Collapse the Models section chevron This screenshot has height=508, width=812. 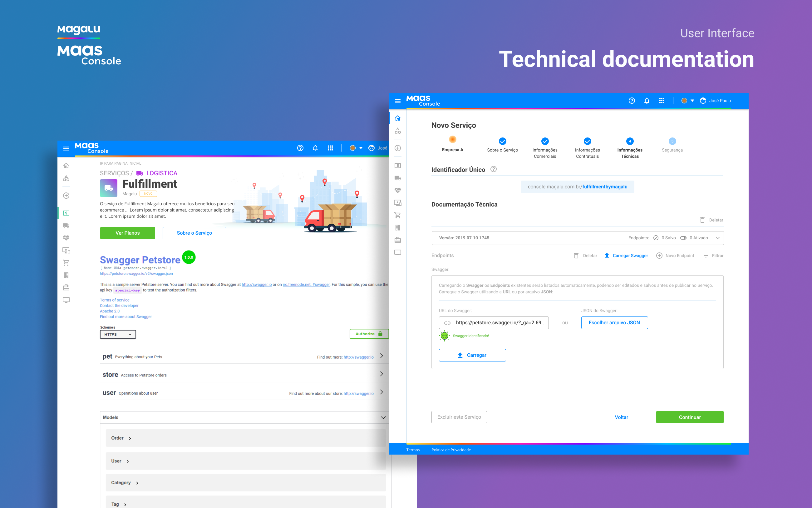383,417
